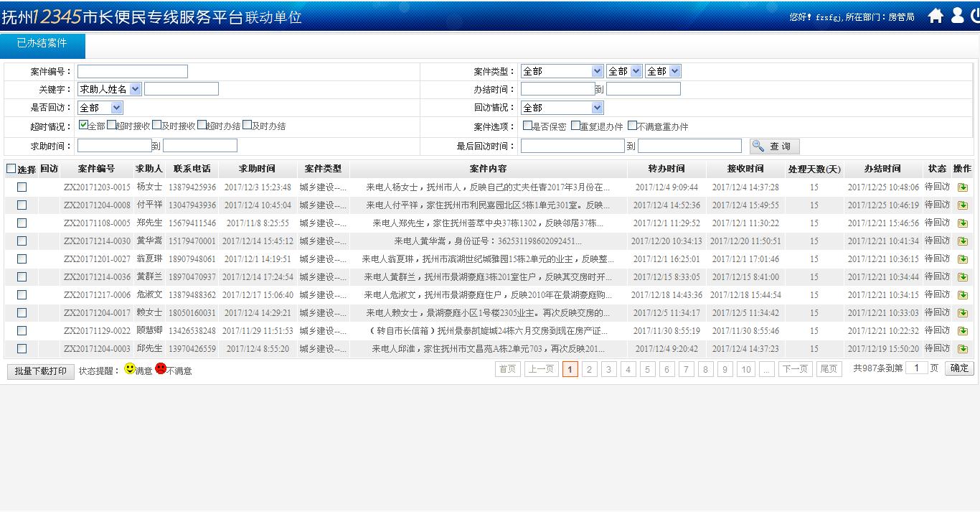Switch to the 已办结案件 tab
The image size is (980, 512).
(x=42, y=45)
